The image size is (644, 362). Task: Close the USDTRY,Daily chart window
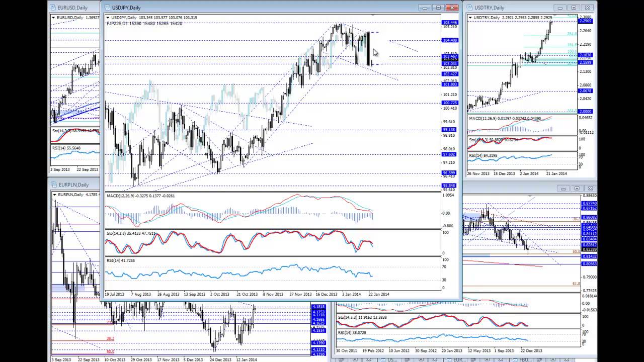587,8
